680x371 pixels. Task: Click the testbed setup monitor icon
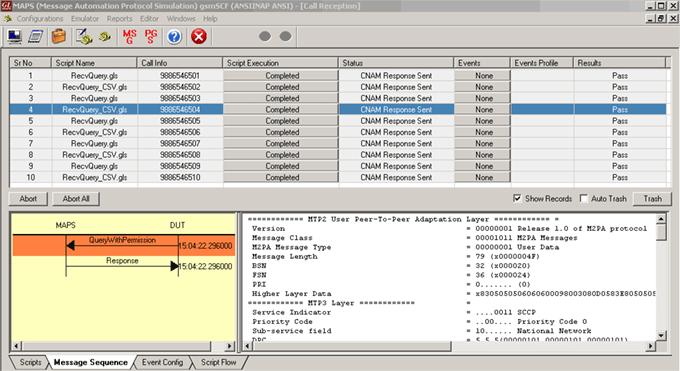tap(14, 36)
